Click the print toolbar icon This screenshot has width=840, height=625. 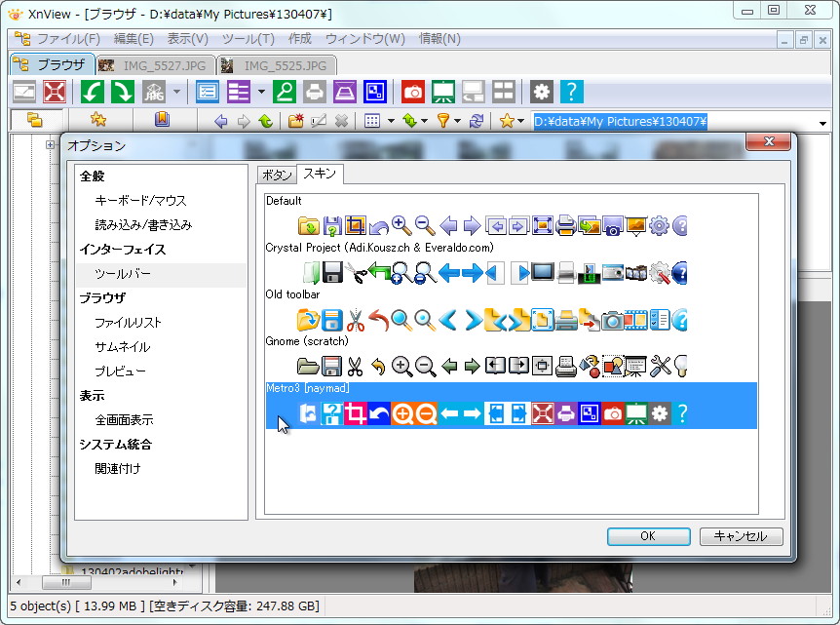[315, 93]
